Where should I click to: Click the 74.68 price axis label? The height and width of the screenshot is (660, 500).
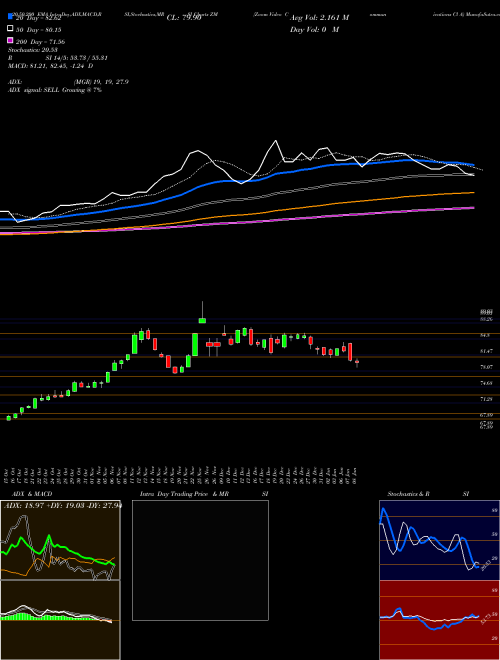(486, 383)
